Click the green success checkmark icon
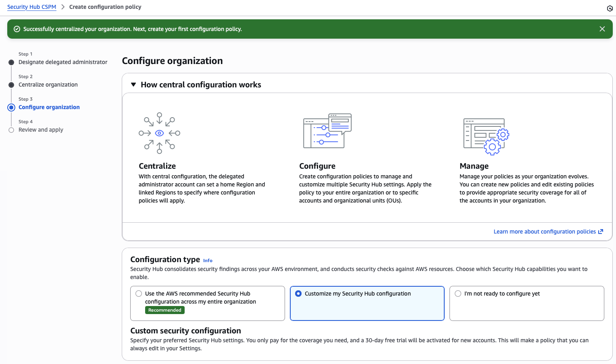 pos(17,29)
